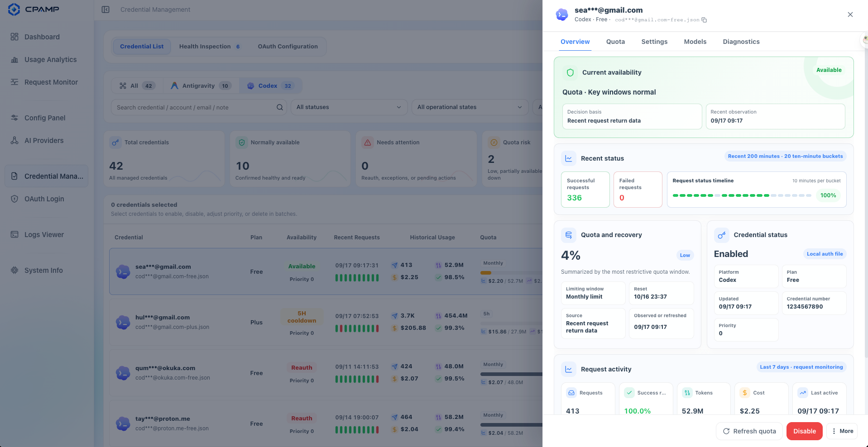This screenshot has height=447, width=868.
Task: Click the avatar icon for tay***@proton.me row
Action: tap(123, 423)
